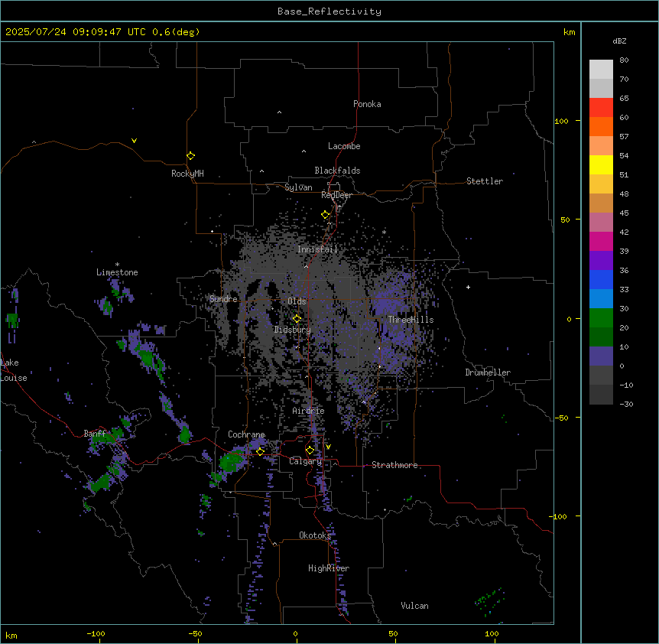This screenshot has height=644, width=659.
Task: Click the white caret marker west of Ponoka
Action: point(280,112)
